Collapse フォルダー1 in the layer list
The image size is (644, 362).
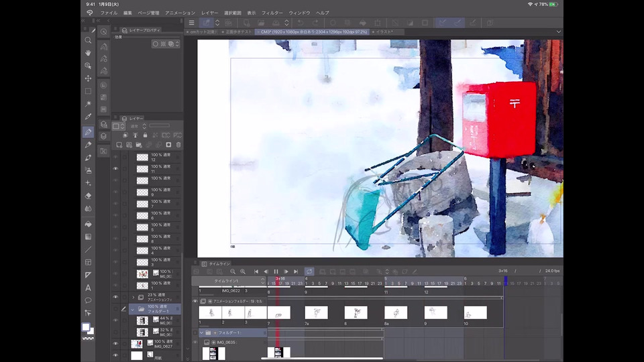tap(133, 309)
